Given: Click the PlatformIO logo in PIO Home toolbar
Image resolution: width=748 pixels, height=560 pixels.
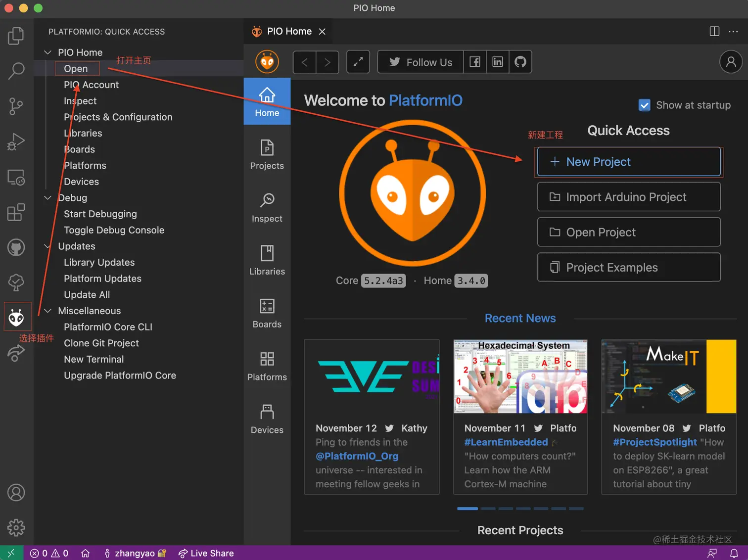Looking at the screenshot, I should coord(267,62).
